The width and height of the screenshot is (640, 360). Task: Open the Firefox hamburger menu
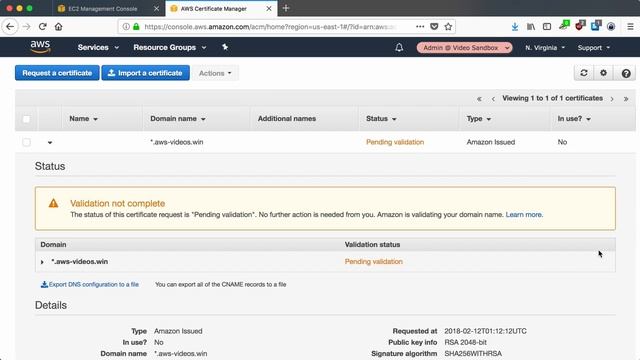(630, 27)
